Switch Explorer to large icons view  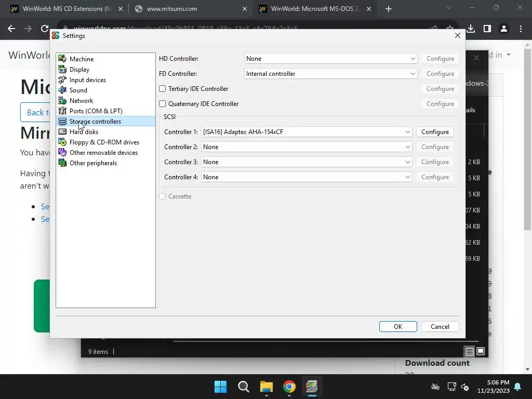coord(481,351)
